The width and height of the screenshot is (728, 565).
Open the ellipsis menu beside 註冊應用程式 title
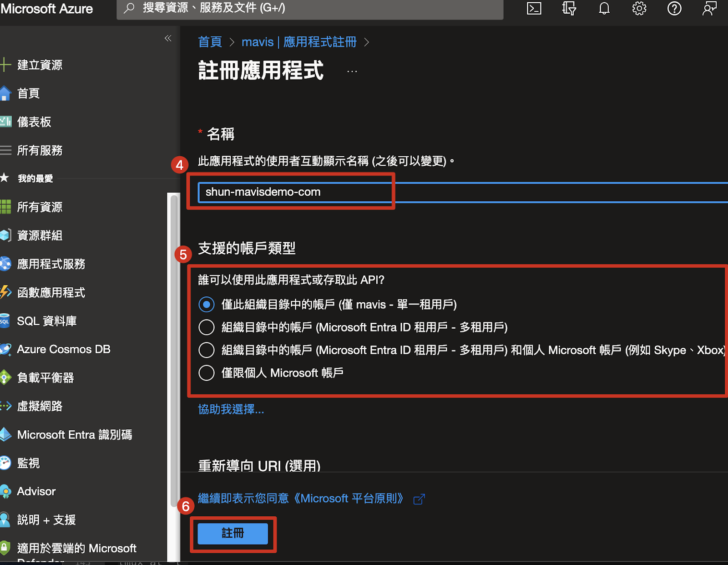pyautogui.click(x=352, y=71)
